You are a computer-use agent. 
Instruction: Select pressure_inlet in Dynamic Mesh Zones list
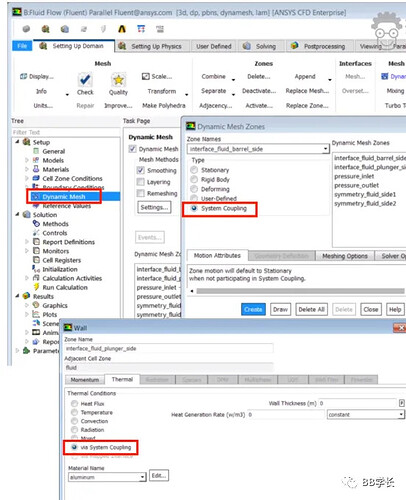(x=354, y=176)
